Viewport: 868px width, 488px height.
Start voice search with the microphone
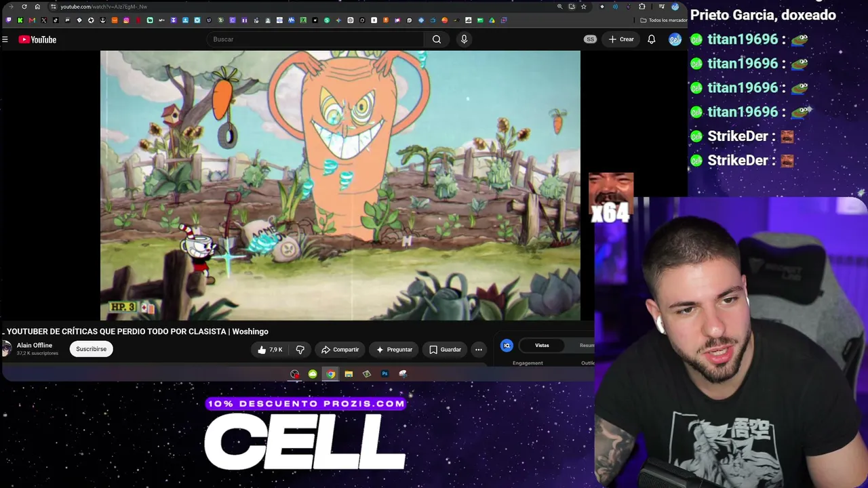pos(464,39)
